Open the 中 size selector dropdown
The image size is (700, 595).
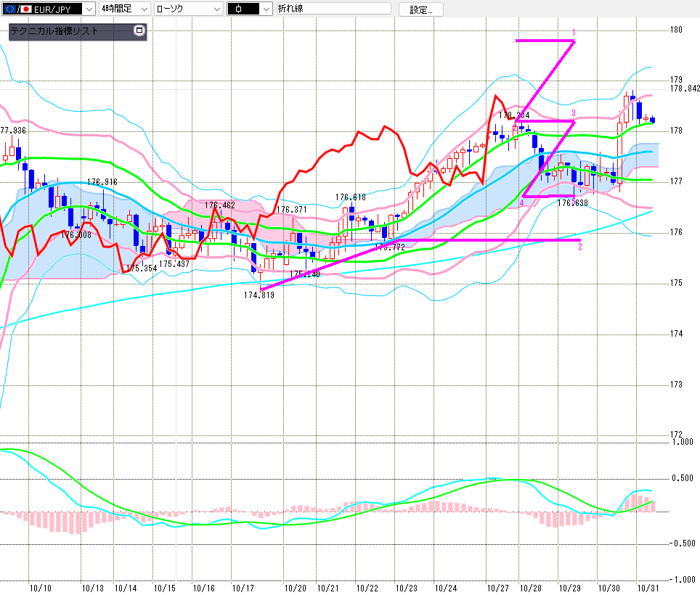click(x=265, y=9)
